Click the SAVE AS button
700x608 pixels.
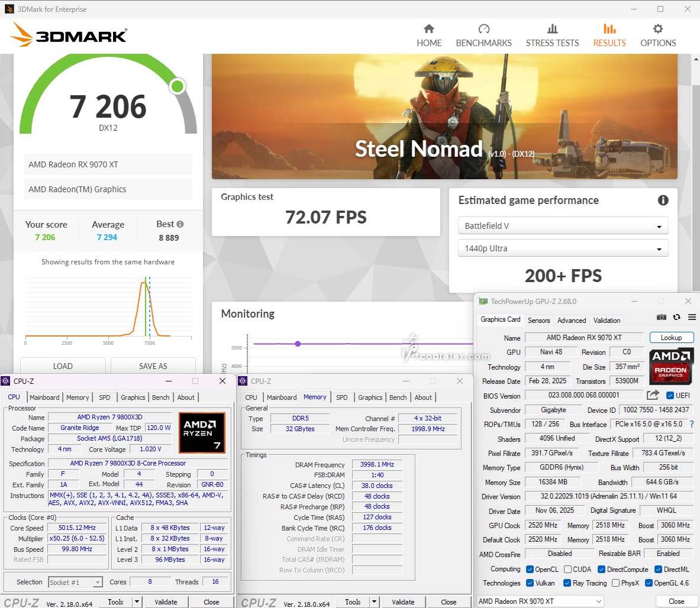click(x=153, y=366)
